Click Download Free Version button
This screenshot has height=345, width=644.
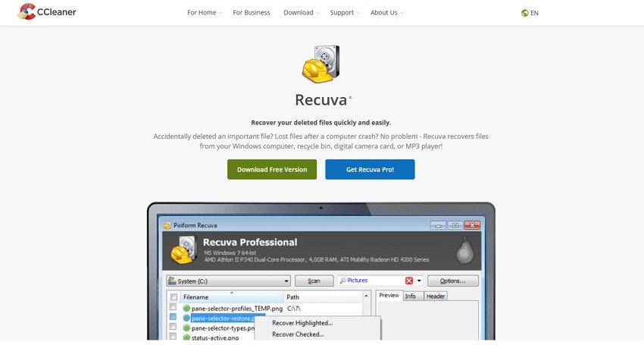[x=272, y=169]
